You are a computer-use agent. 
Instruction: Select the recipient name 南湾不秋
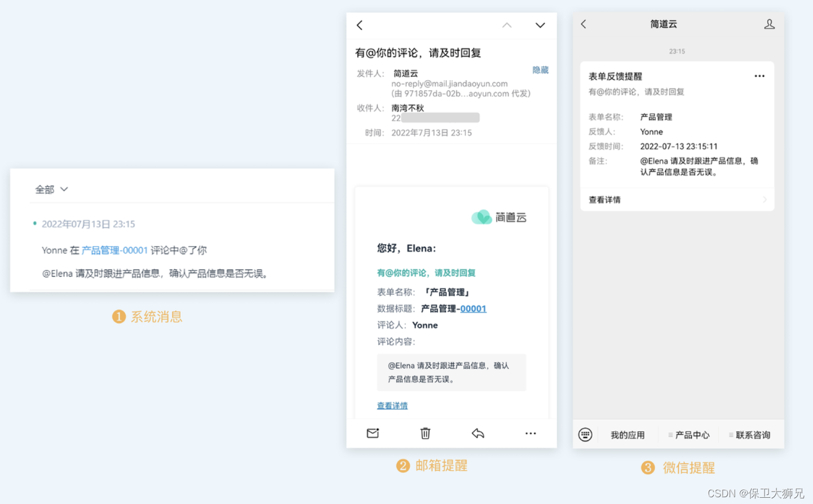coord(408,108)
